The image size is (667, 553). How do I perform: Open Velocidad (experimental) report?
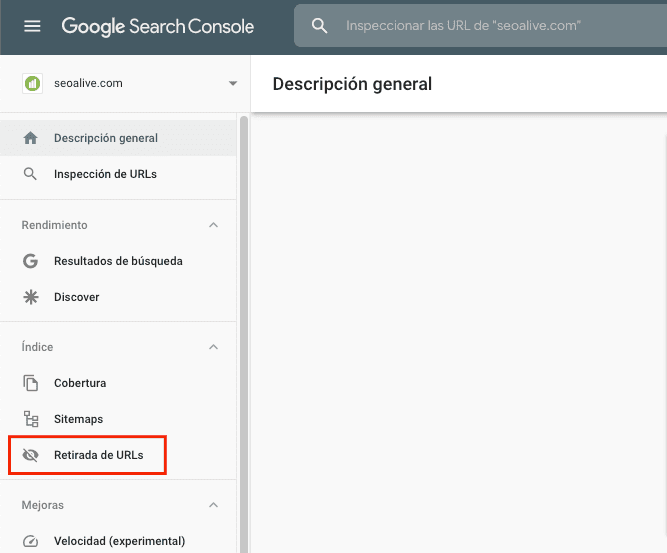(x=118, y=541)
